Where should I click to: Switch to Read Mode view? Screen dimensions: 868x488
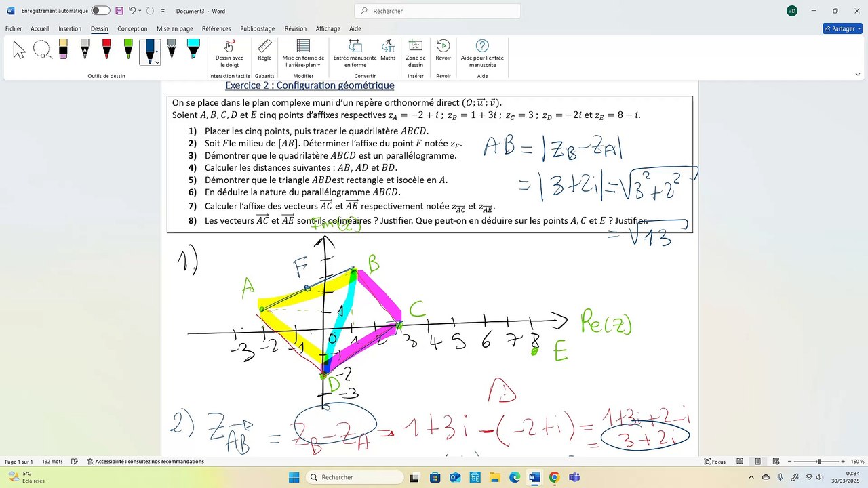(739, 462)
